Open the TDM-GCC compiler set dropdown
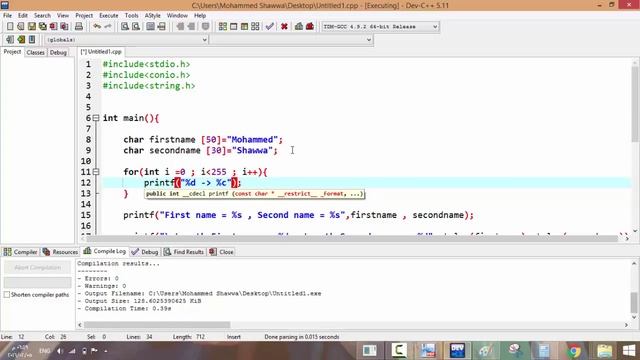Viewport: 640px width, 360px height. coord(380,27)
